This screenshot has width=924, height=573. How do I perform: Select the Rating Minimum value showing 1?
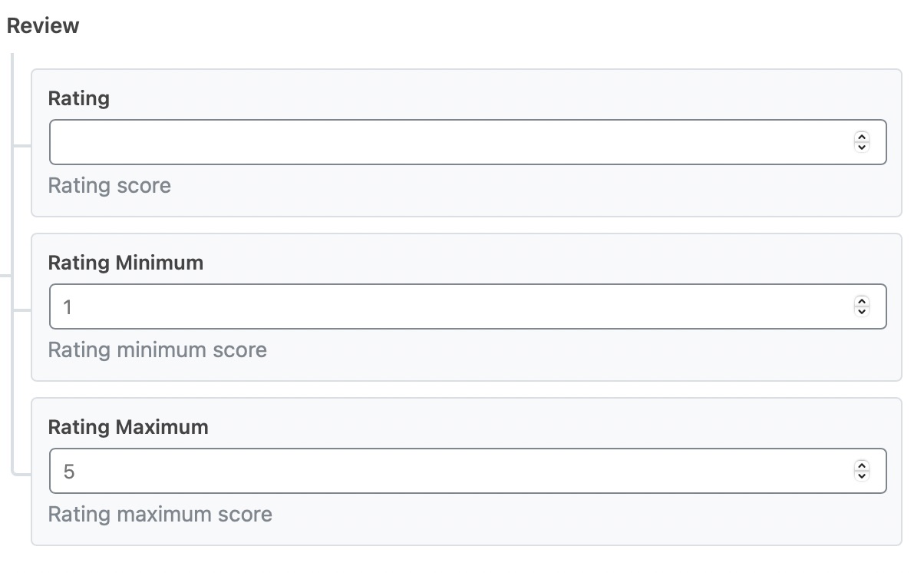click(69, 306)
